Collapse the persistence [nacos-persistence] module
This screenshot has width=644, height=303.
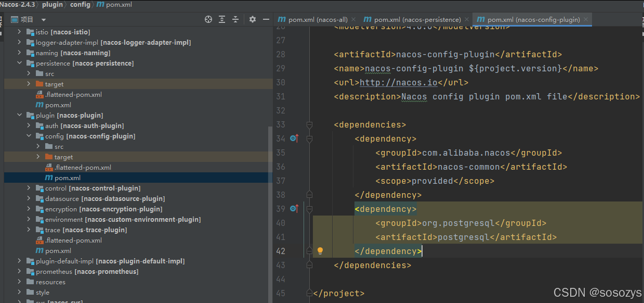coord(20,63)
